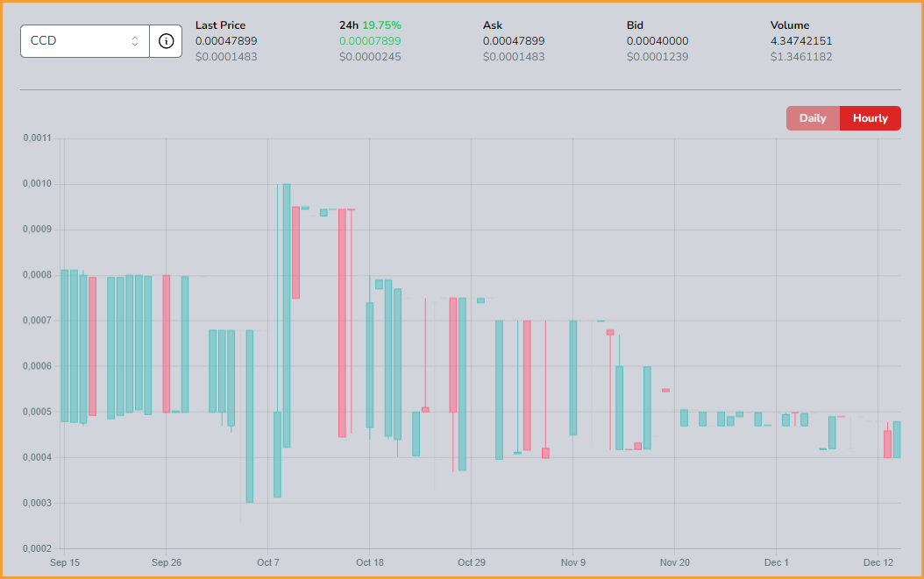Click the 0,0005 price axis label

[37, 412]
